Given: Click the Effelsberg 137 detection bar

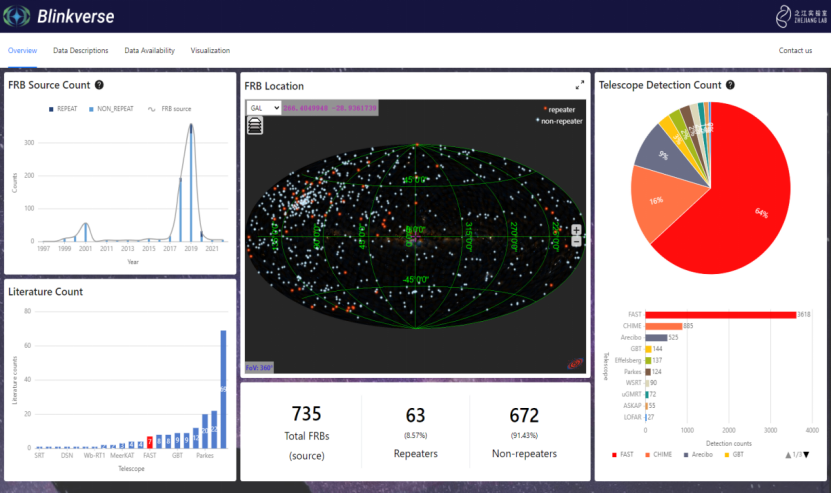Looking at the screenshot, I should (x=648, y=360).
